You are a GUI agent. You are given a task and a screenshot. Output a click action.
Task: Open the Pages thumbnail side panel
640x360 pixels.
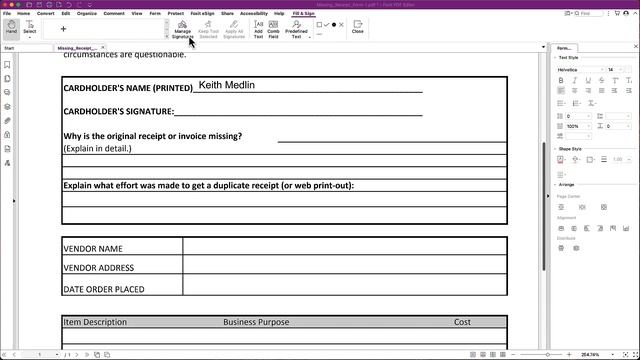tap(7, 79)
